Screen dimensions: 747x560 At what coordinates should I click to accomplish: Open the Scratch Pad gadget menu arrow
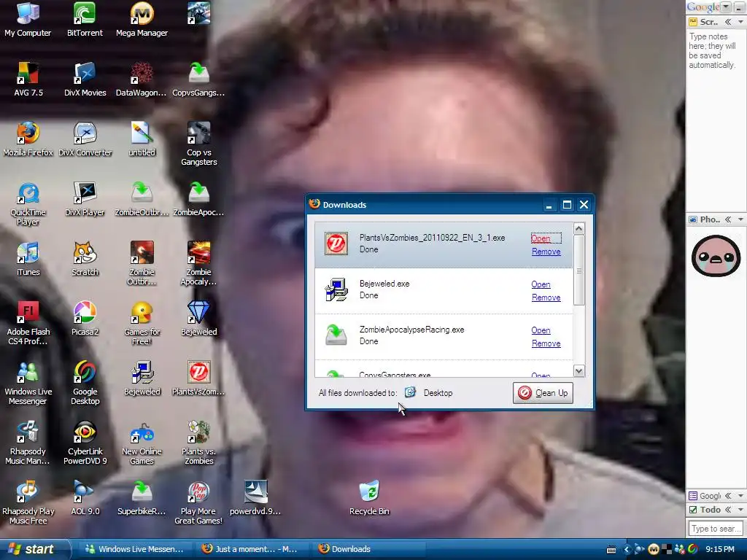pos(740,22)
